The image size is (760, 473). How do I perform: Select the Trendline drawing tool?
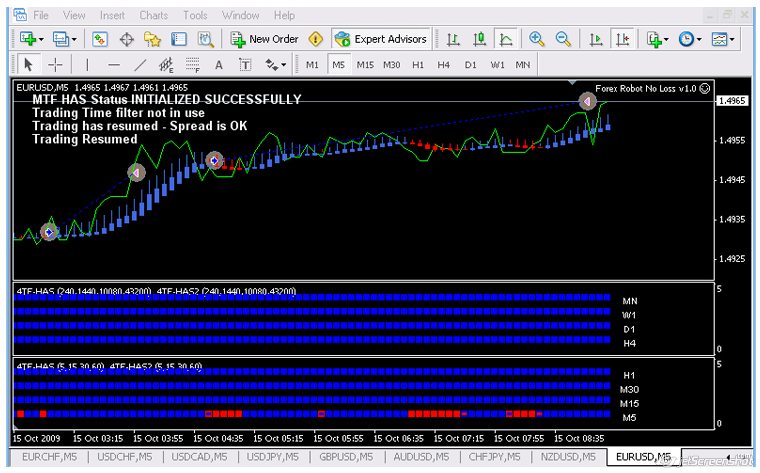[x=140, y=64]
